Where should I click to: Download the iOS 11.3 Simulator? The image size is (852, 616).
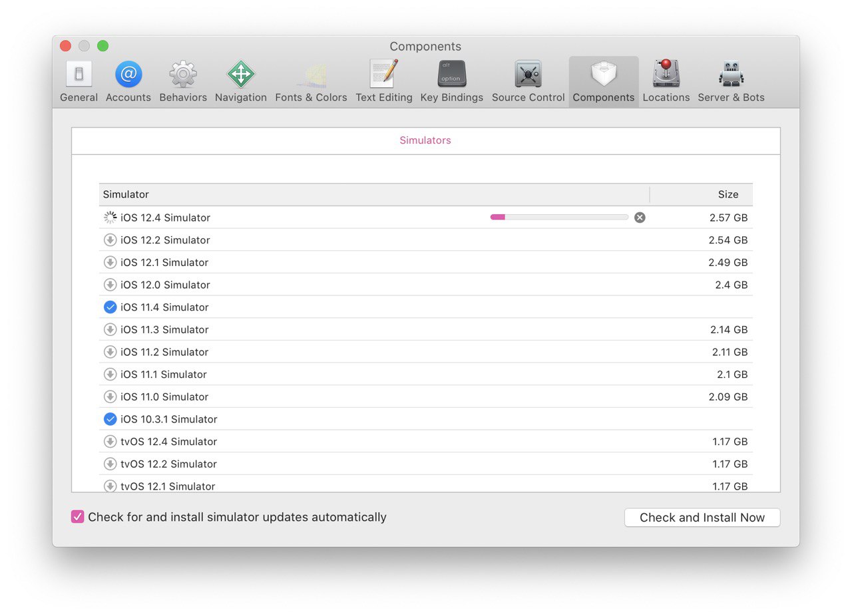[x=110, y=329]
